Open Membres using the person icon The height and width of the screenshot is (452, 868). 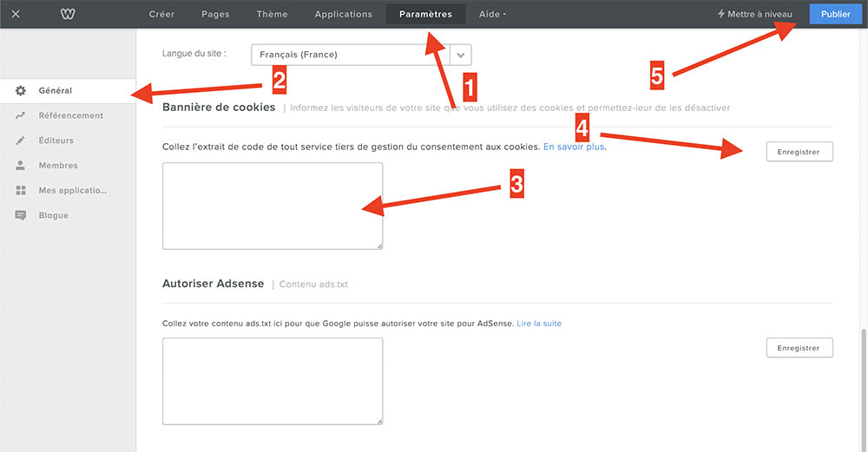21,166
